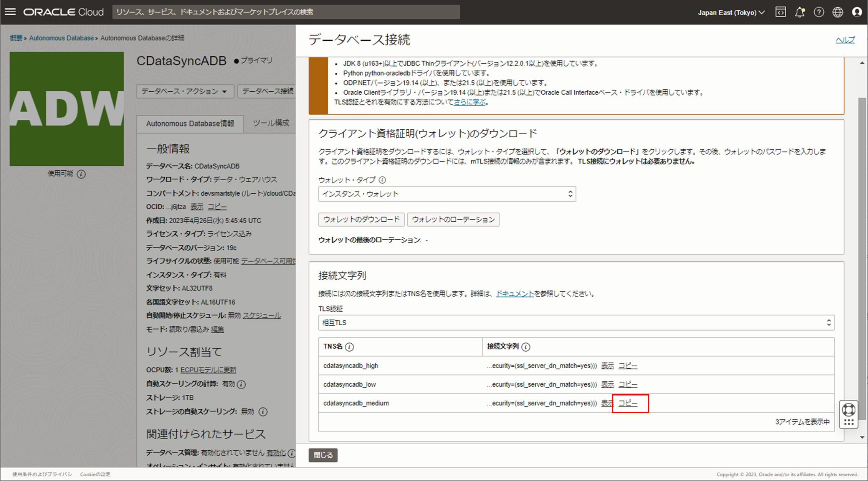Click 表示 link next to OCID
868x481 pixels.
[x=197, y=207]
